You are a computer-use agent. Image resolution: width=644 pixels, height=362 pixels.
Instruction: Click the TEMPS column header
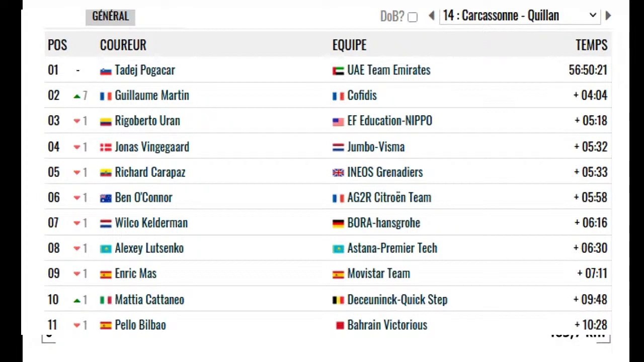click(591, 45)
